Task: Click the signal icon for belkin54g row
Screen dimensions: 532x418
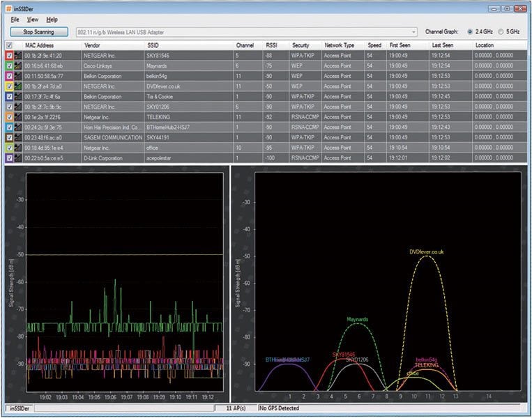Action: (17, 76)
